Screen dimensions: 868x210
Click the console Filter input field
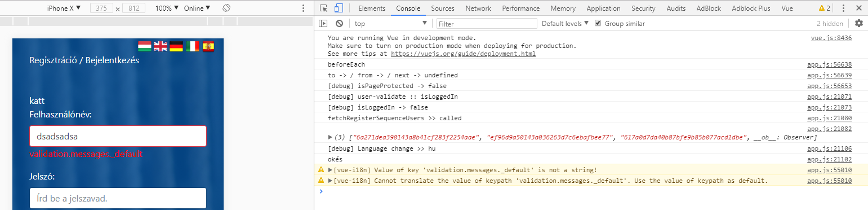tap(487, 24)
